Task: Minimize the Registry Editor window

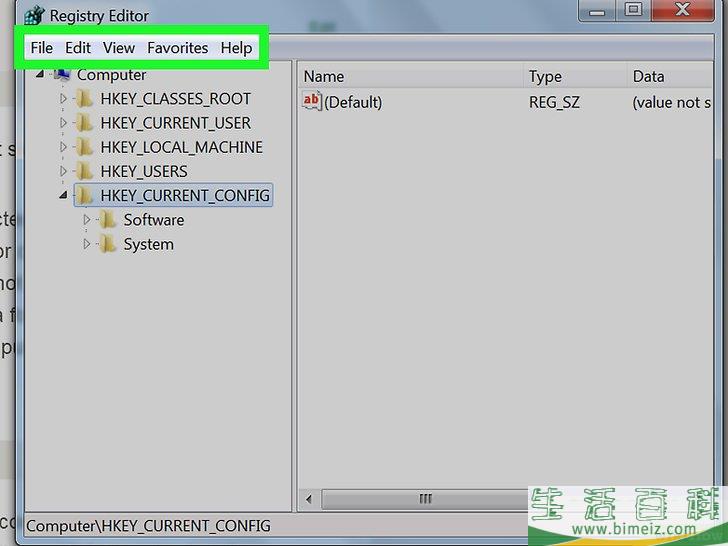Action: [x=597, y=10]
